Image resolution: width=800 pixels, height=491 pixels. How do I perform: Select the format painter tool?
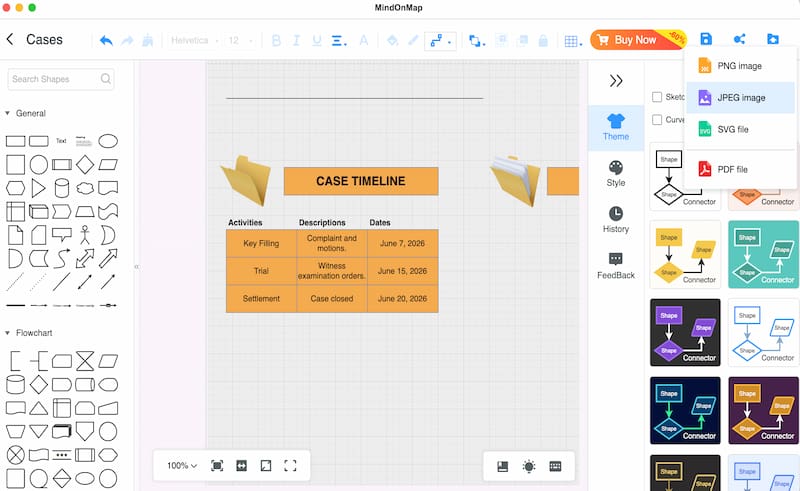click(147, 40)
